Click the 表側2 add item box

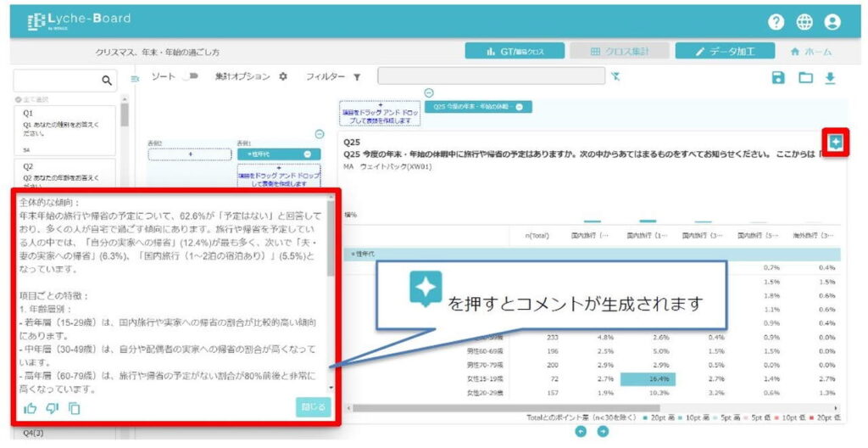(190, 154)
